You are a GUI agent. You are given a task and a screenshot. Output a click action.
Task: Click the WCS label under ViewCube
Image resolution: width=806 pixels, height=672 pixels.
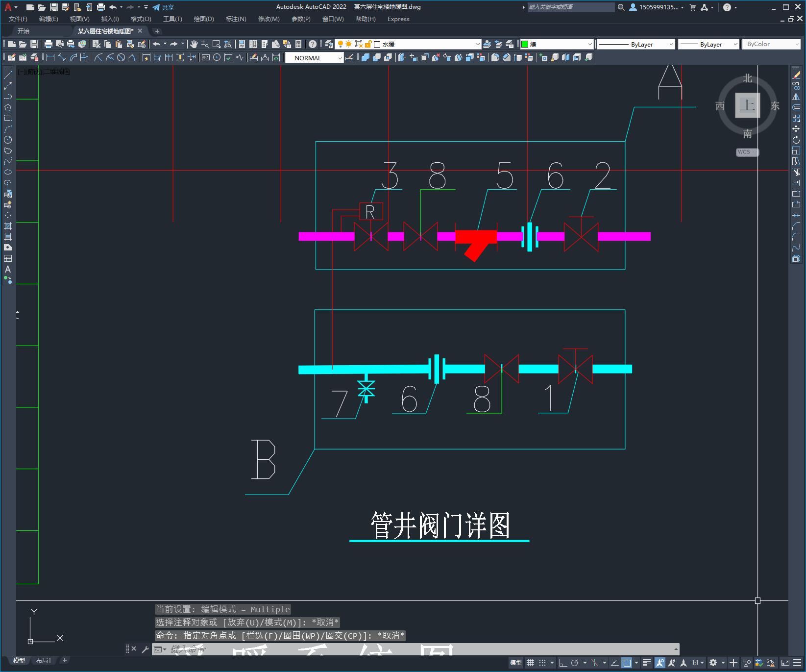[x=747, y=152]
